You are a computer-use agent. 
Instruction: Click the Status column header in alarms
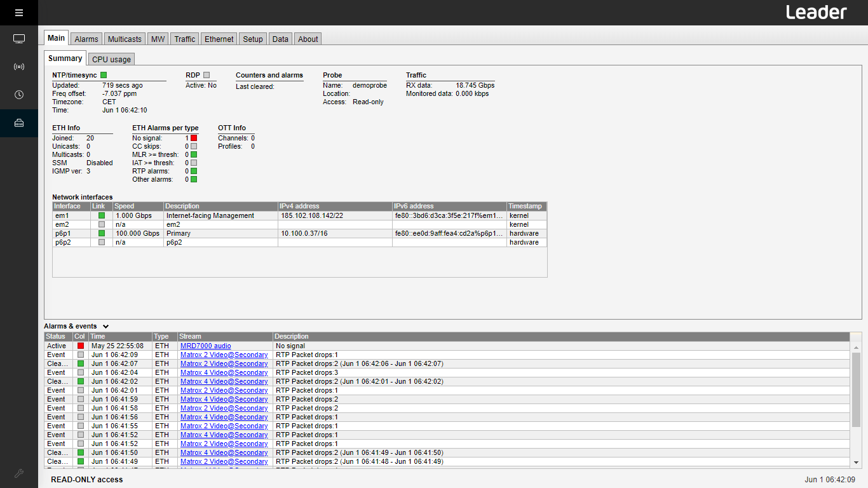58,336
